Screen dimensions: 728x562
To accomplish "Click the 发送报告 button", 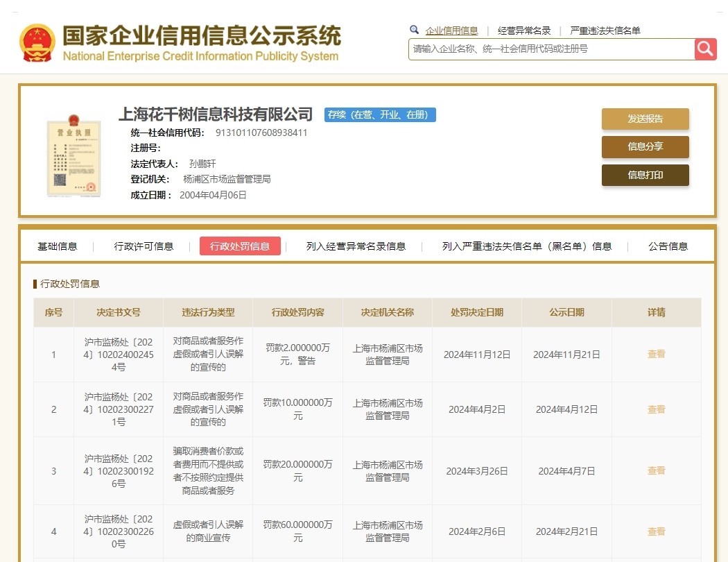I will click(x=645, y=119).
